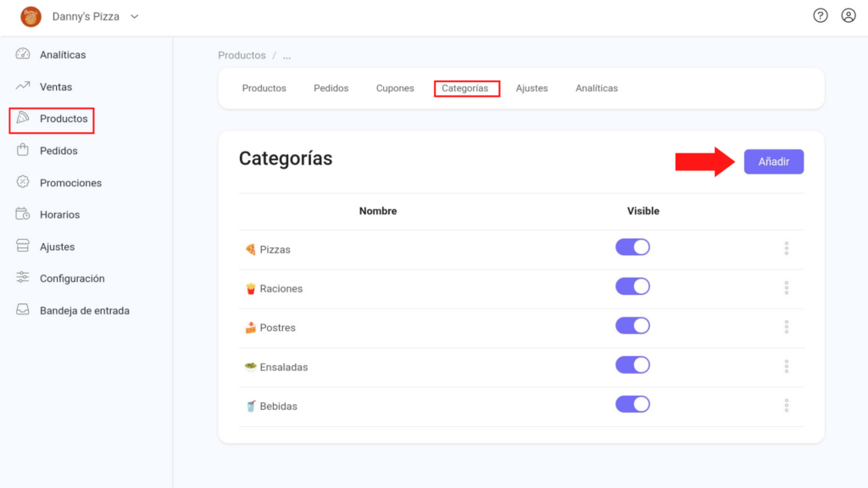Click the Productos breadcrumb link

pos(242,55)
